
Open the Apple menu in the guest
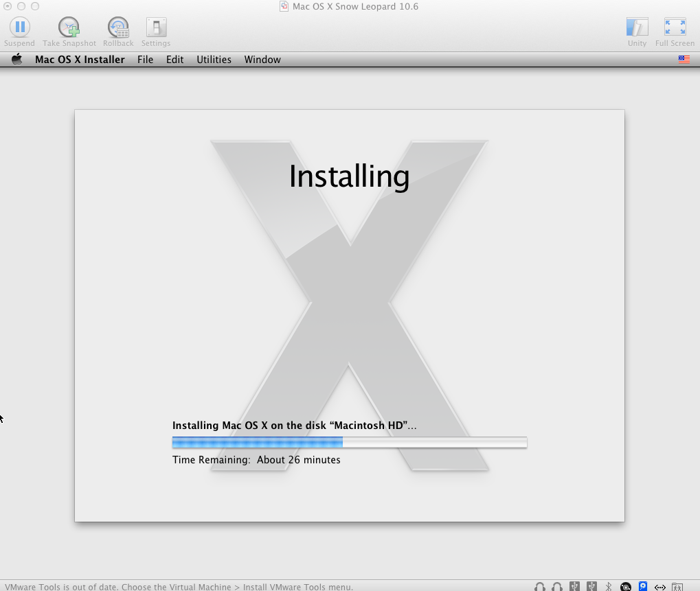tap(17, 59)
